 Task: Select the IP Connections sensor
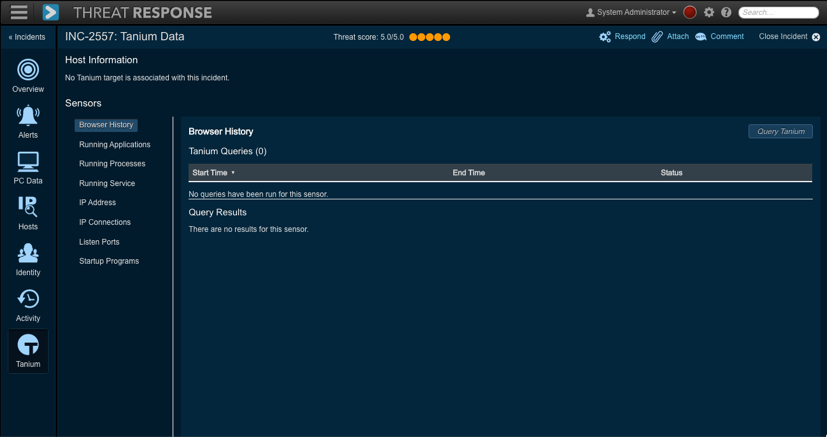tap(105, 222)
